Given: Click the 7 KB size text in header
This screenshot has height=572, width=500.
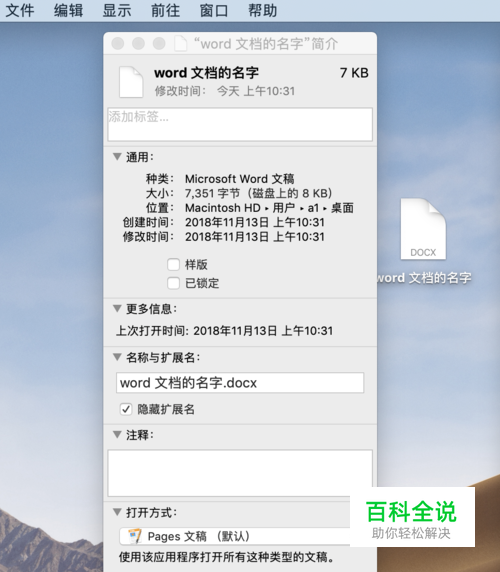Looking at the screenshot, I should pyautogui.click(x=354, y=73).
